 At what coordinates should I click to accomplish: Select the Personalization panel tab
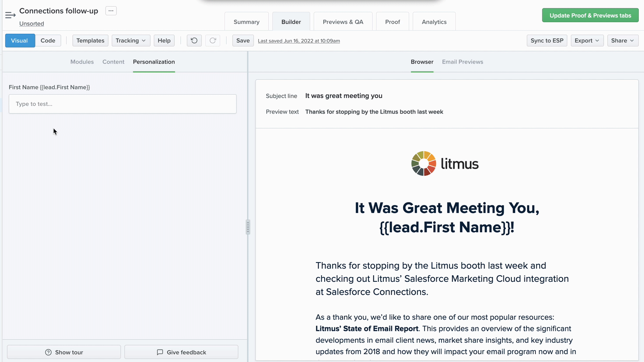point(154,62)
